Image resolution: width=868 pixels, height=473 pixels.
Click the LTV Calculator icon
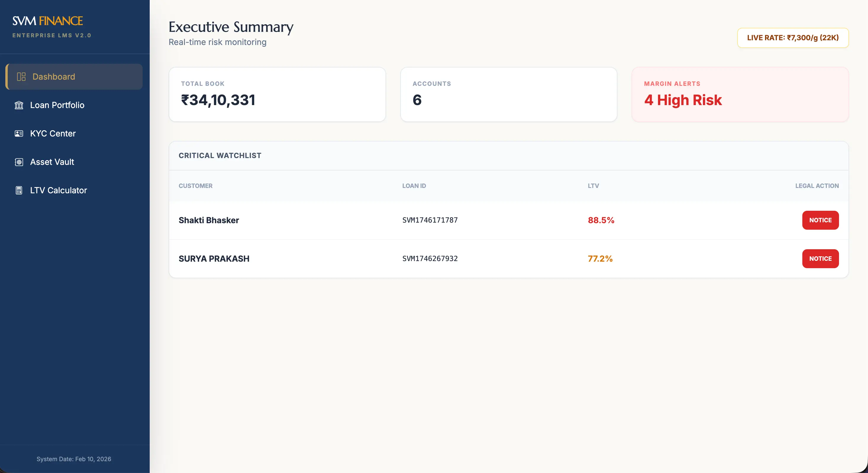pos(19,191)
